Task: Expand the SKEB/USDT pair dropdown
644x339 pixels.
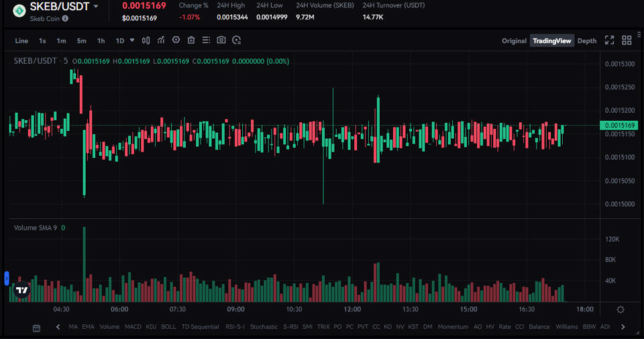Action: pos(96,6)
